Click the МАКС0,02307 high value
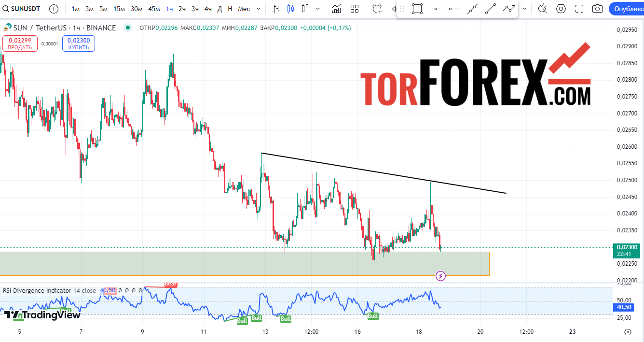644x342 pixels. click(200, 28)
